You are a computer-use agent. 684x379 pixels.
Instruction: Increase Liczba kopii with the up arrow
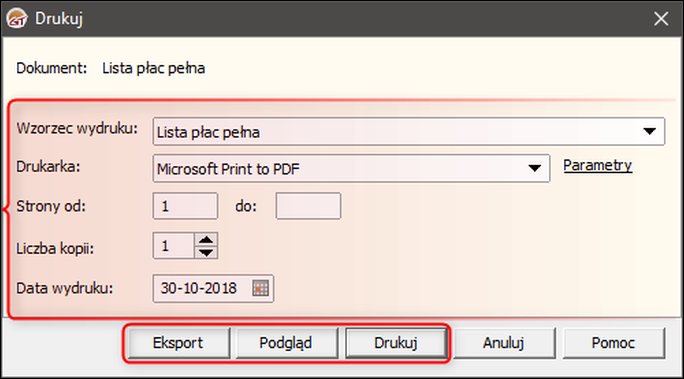[206, 239]
